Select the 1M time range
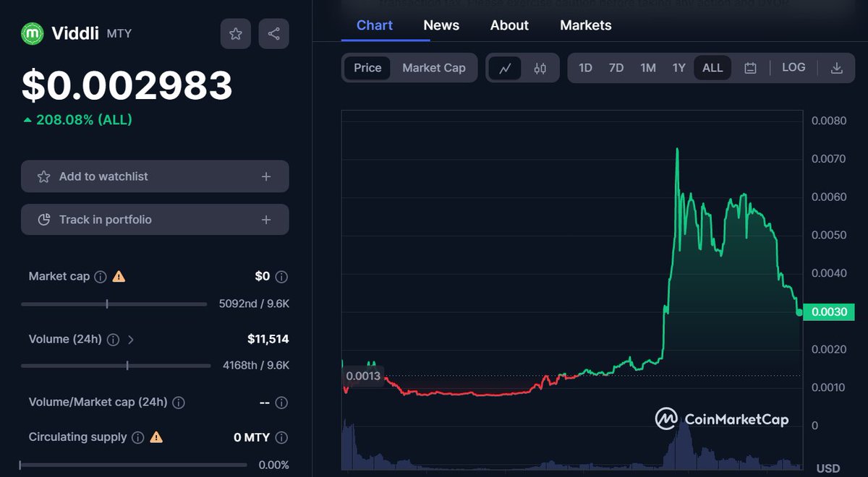The height and width of the screenshot is (477, 868). pos(648,68)
